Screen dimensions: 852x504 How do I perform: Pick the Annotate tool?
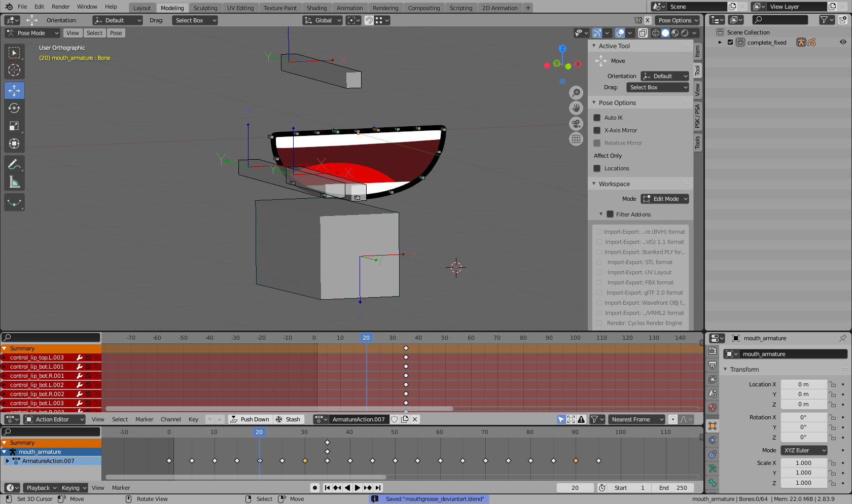14,164
